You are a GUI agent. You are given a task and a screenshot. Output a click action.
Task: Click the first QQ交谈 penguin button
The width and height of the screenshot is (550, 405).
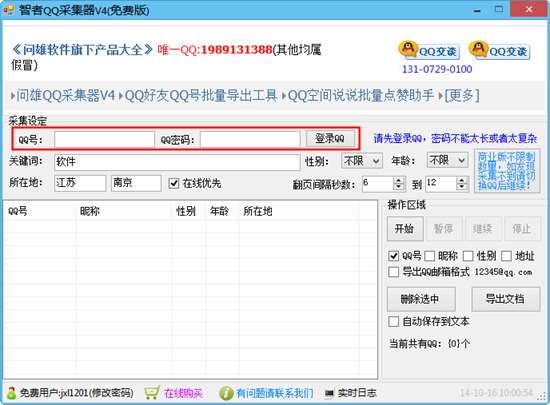[x=429, y=50]
